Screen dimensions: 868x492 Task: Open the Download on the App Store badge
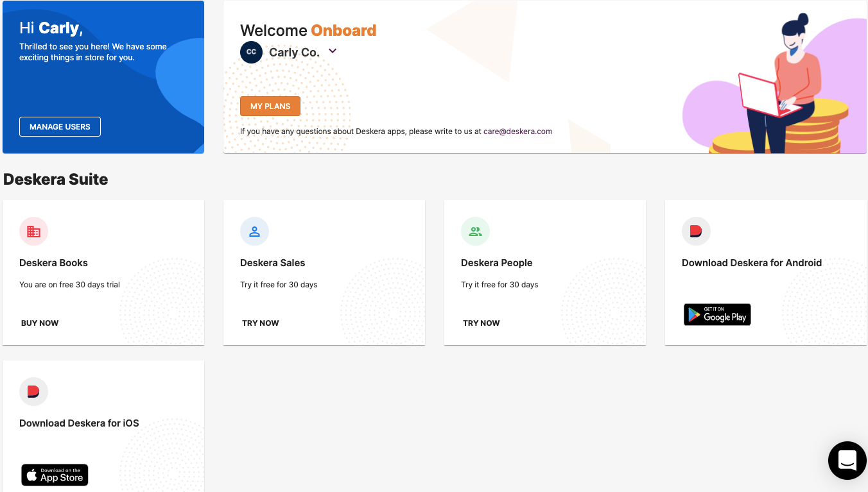tap(55, 475)
